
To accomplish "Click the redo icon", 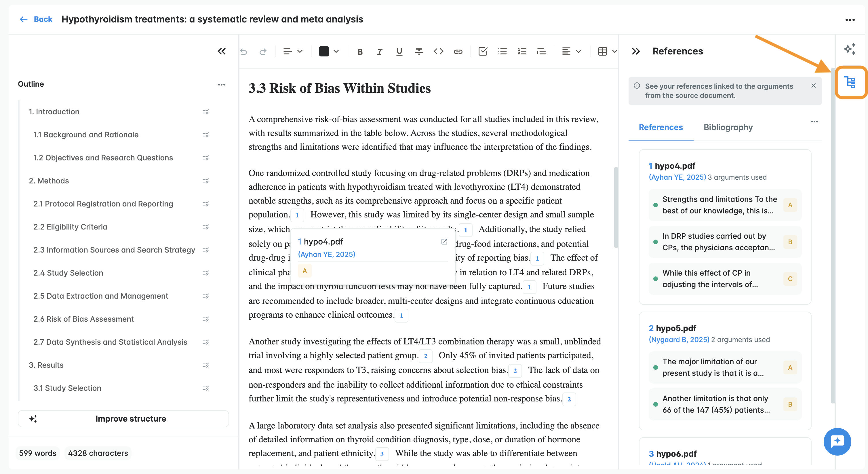I will (x=263, y=51).
